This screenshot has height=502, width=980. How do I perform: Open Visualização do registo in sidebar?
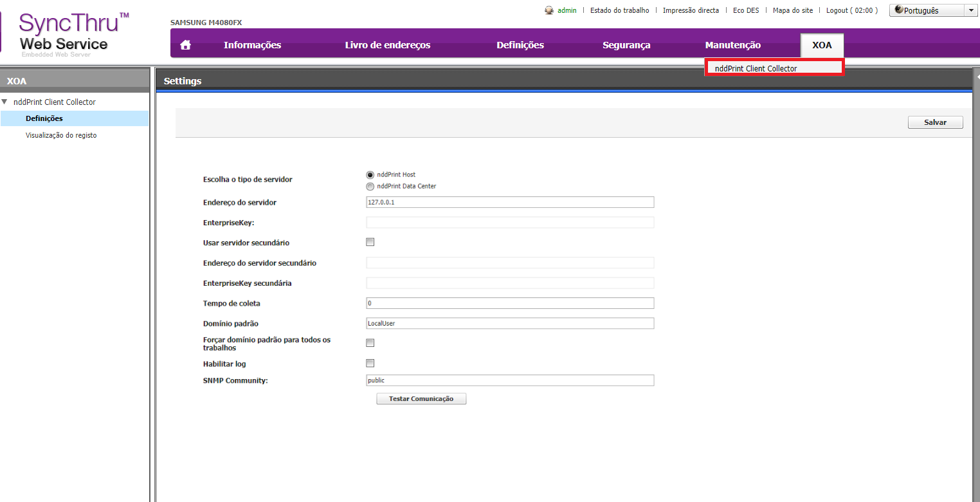click(x=61, y=135)
